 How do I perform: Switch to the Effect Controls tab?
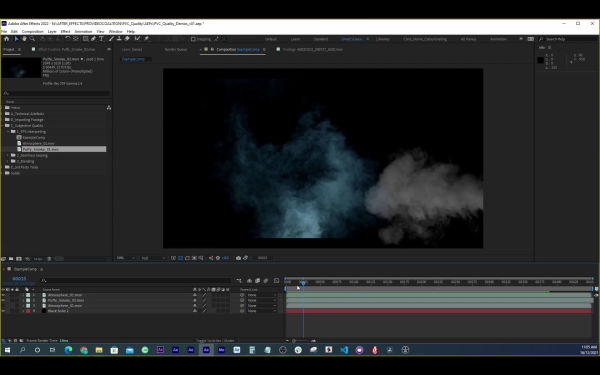(66, 49)
